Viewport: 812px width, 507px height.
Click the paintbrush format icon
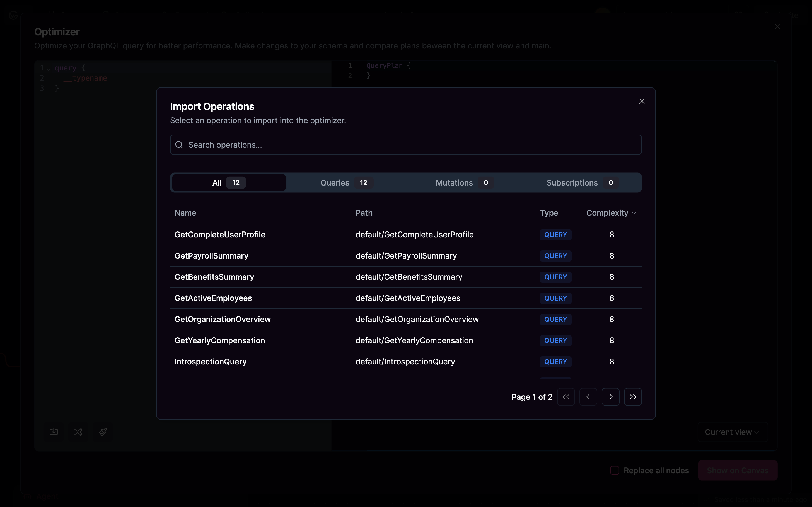[x=102, y=432]
